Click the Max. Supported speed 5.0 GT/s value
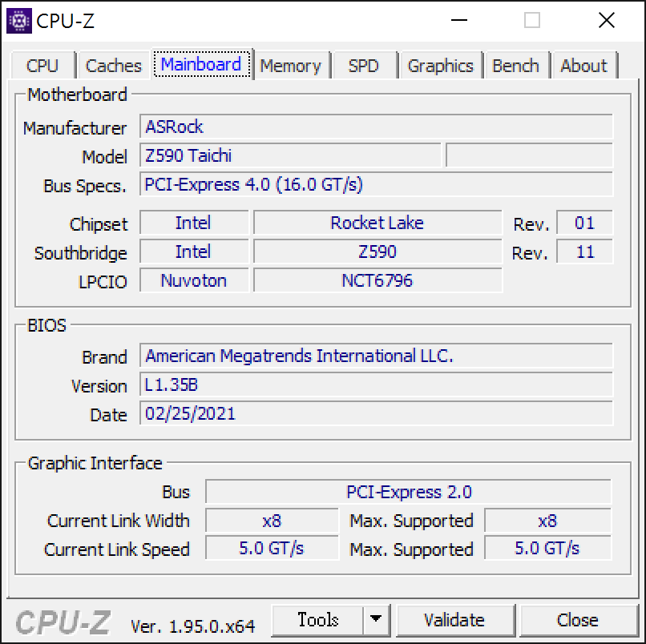Viewport: 646px width, 644px height. click(548, 548)
